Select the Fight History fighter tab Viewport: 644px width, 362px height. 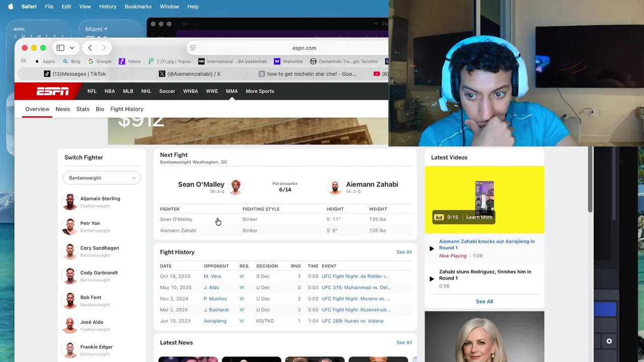click(x=127, y=109)
